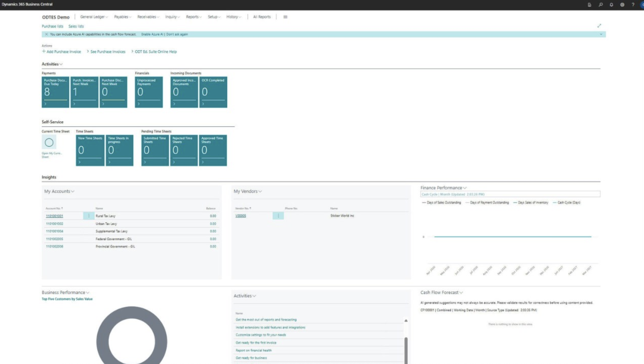Open My Accounts dropdown
This screenshot has height=364, width=644.
click(x=59, y=191)
